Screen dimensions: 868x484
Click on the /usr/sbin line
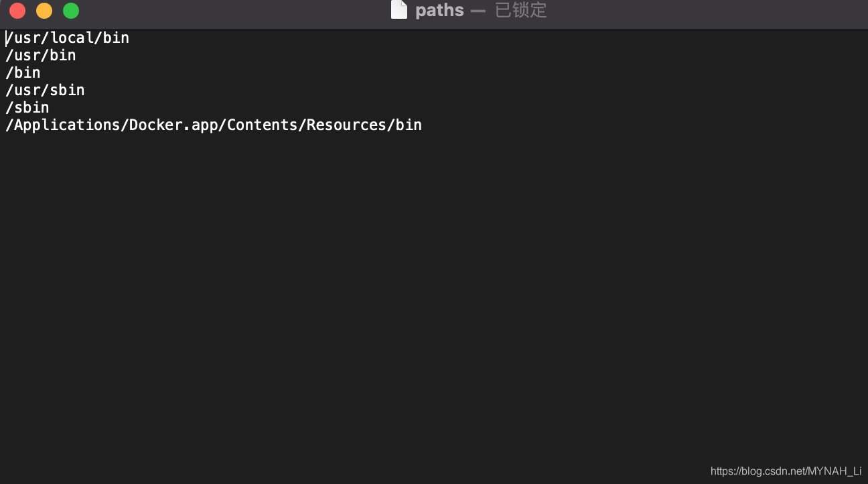45,90
